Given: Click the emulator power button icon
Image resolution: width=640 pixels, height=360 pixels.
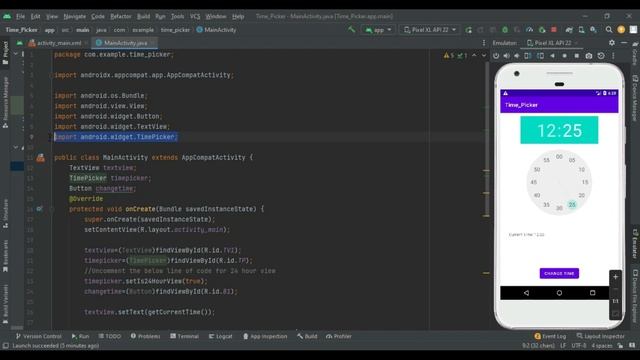Looking at the screenshot, I should tap(496, 56).
